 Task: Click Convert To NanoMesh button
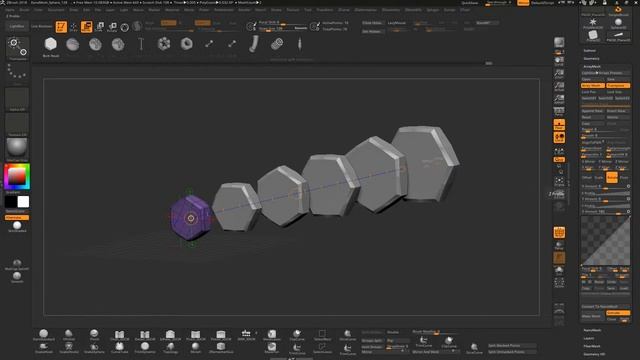(605, 307)
